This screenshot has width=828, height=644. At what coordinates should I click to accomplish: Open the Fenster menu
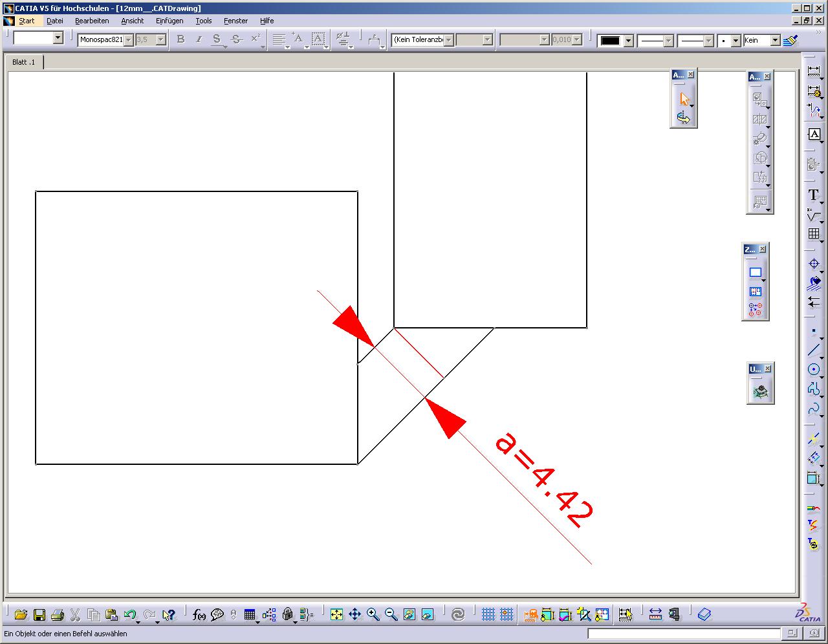(235, 21)
